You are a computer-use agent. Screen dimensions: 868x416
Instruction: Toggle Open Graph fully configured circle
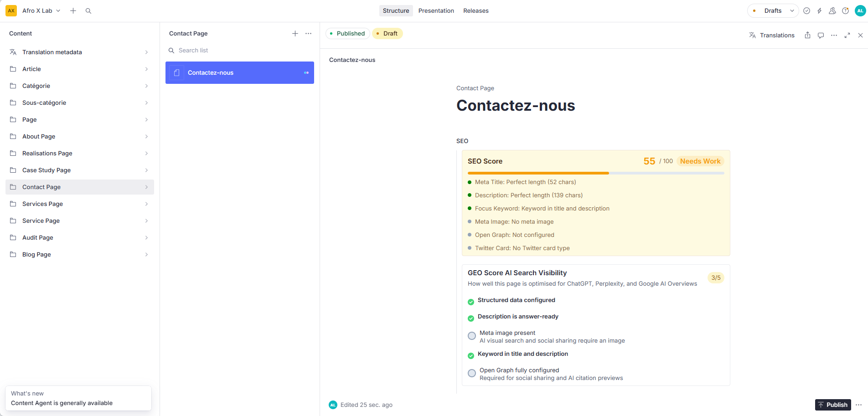[472, 373]
